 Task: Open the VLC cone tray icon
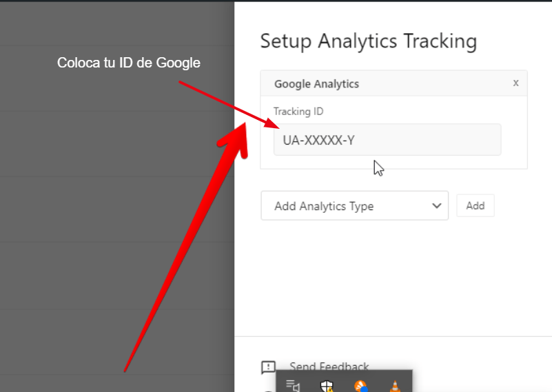(395, 386)
